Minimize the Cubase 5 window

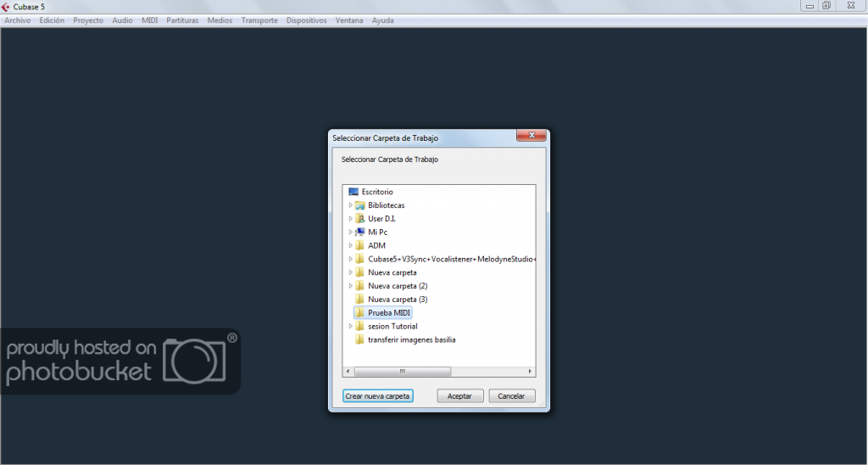(810, 6)
